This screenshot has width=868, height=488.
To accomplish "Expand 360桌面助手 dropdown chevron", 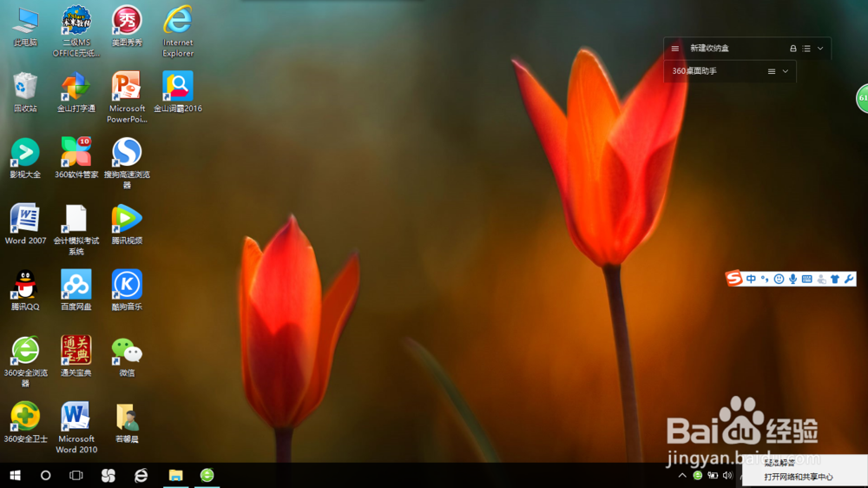I will 785,71.
